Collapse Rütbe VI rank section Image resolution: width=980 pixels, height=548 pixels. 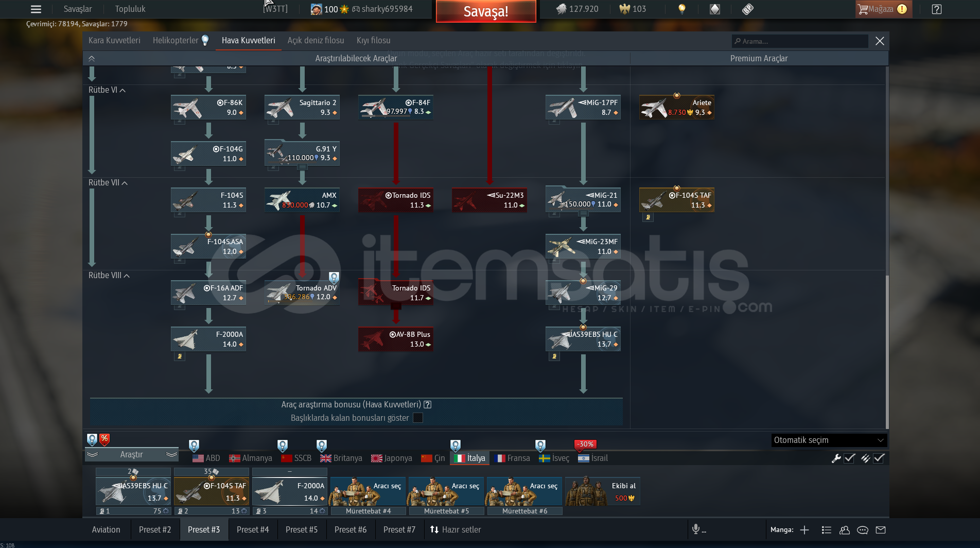pos(107,90)
